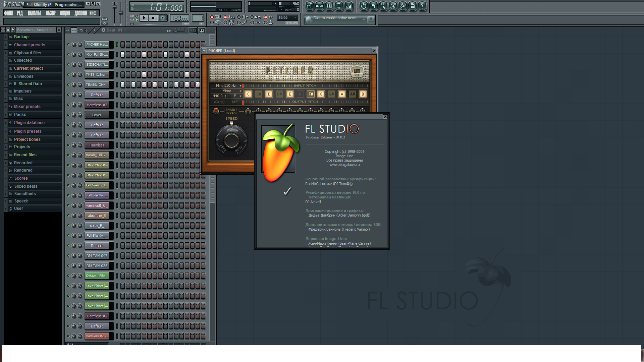The height and width of the screenshot is (362, 644).
Task: Toggle the 3-2-1 countdown before recording
Action: (225, 17)
